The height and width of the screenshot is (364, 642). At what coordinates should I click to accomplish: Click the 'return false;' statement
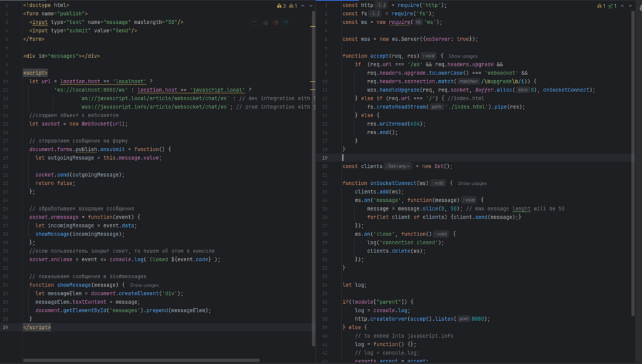[55, 183]
